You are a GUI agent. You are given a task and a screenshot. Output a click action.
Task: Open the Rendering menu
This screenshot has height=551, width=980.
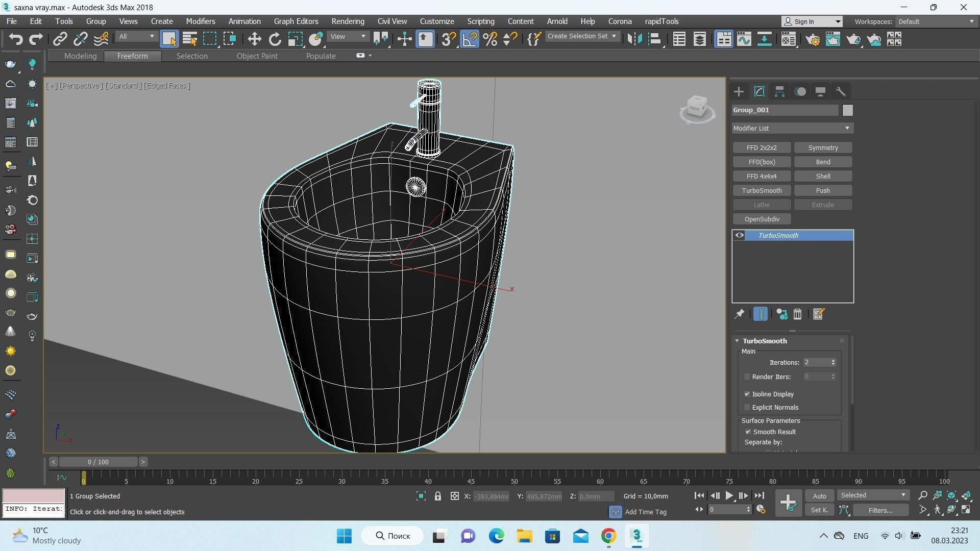[x=348, y=21]
